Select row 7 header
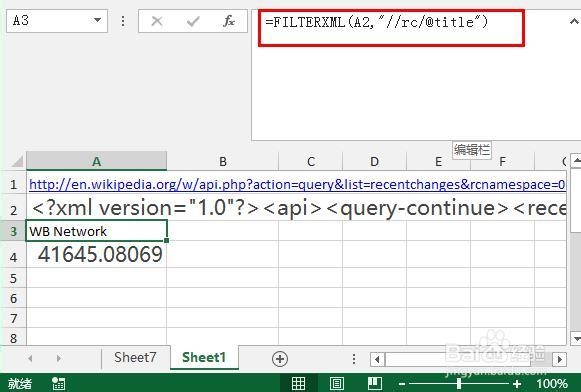This screenshot has width=581, height=392. pos(14,318)
